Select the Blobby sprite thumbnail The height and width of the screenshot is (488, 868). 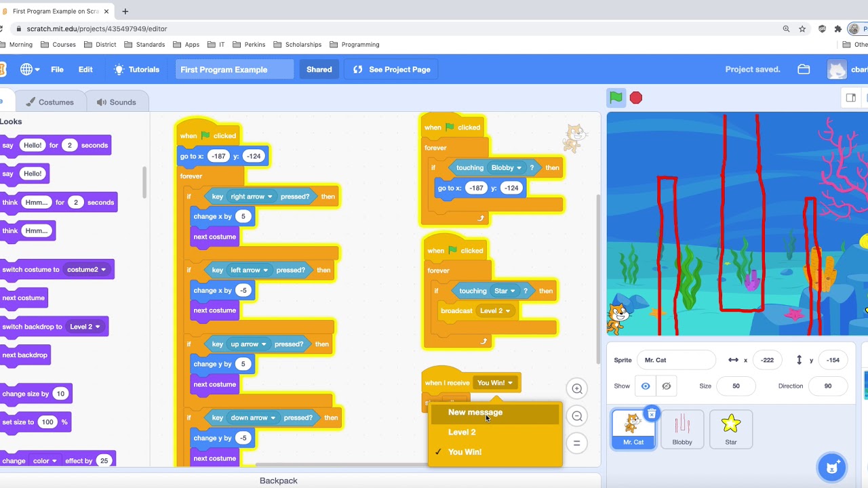click(682, 429)
